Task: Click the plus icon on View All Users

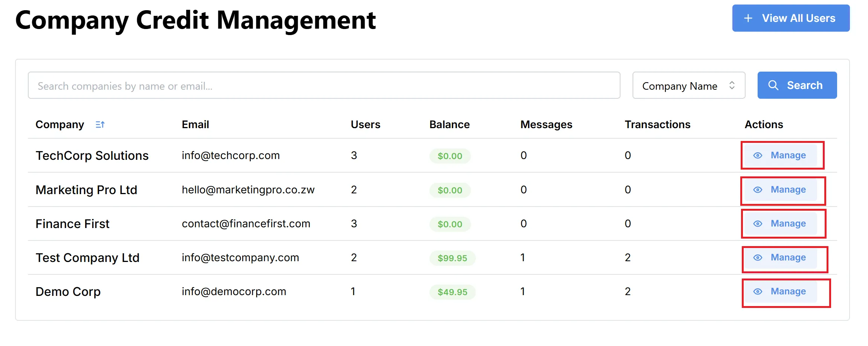Action: coord(747,18)
